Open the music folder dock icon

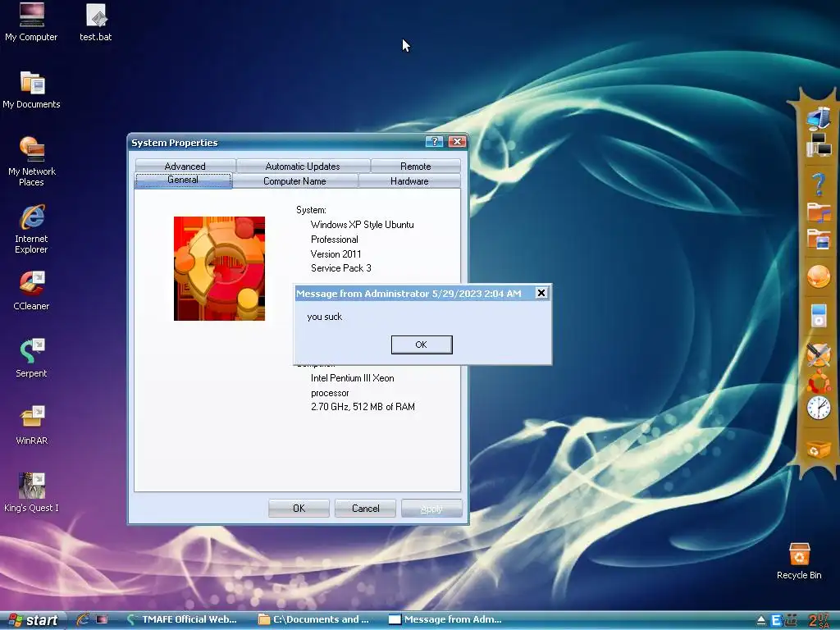pos(819,212)
